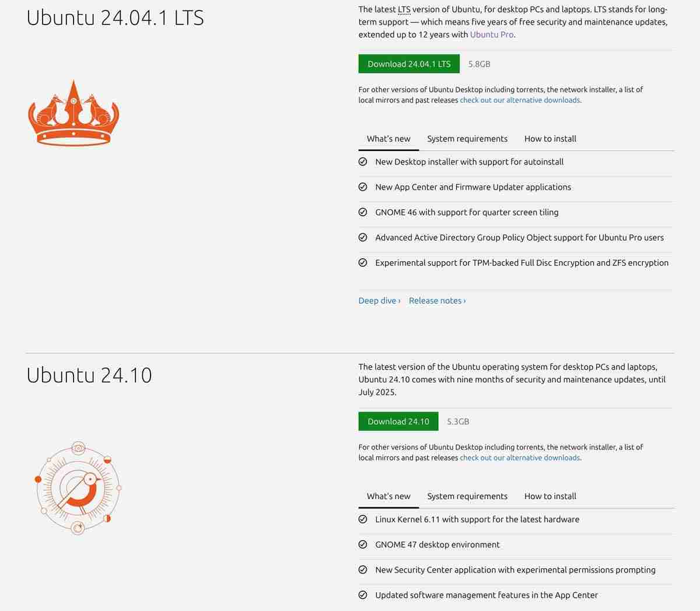700x611 pixels.
Task: Click the checkmark next to Security Center application entry
Action: [x=363, y=570]
